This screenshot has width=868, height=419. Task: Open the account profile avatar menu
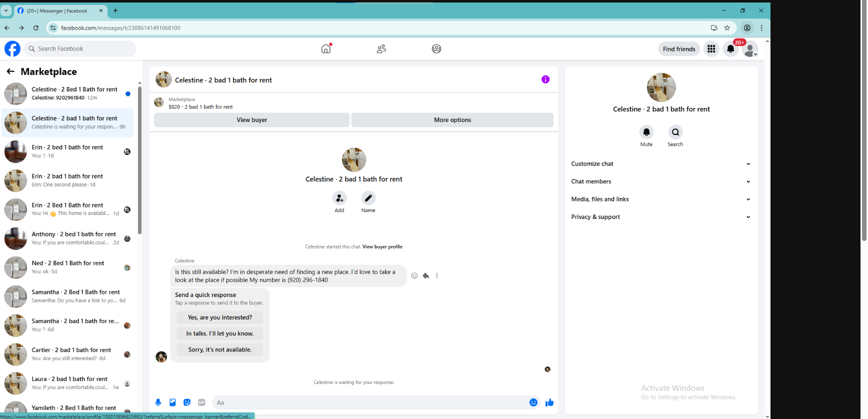[750, 48]
